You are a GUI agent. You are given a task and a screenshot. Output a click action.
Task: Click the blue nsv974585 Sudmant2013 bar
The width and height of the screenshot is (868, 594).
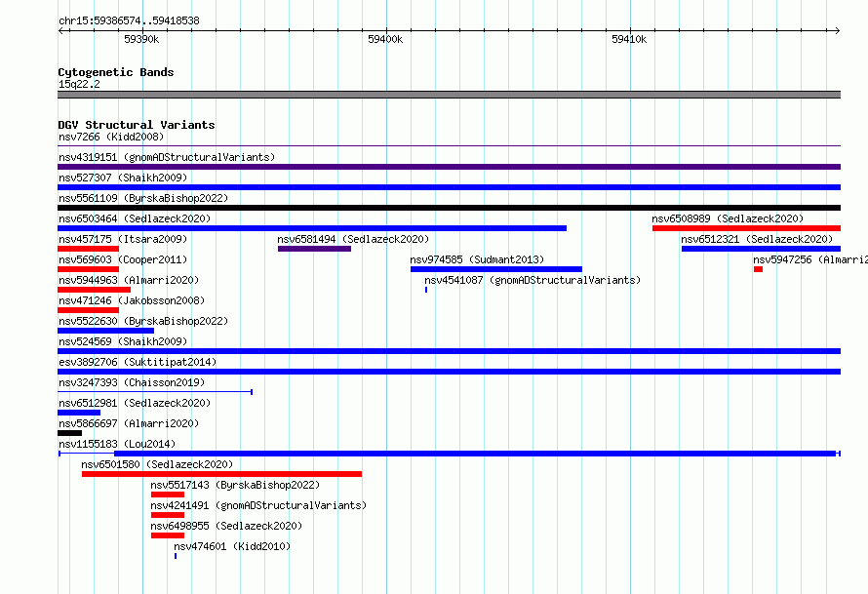click(496, 269)
